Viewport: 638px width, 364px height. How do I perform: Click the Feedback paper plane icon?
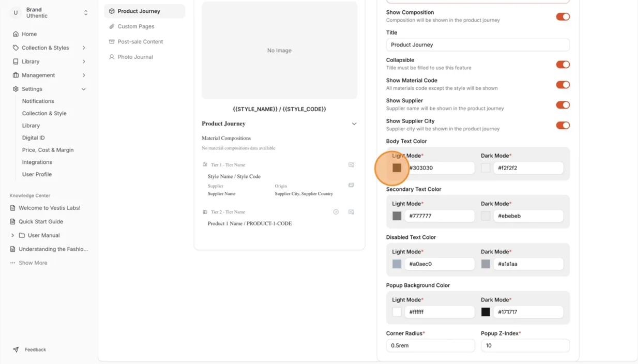tap(16, 350)
